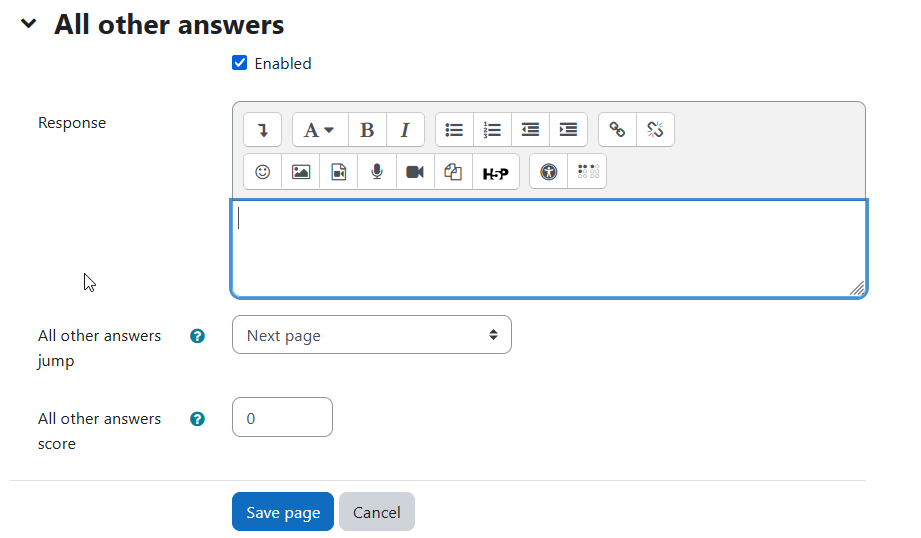Screen dimensions: 921x538
Task: Open the paragraph styles dropdown
Action: coord(320,129)
